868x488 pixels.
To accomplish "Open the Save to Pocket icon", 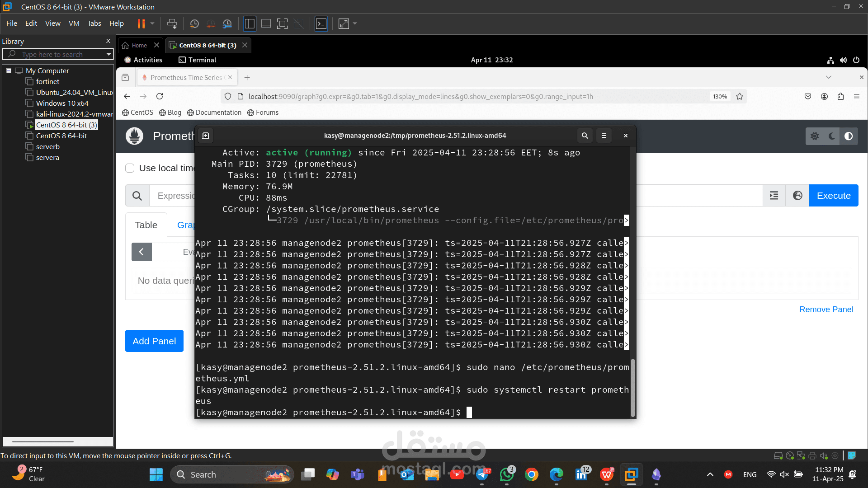I will point(808,96).
